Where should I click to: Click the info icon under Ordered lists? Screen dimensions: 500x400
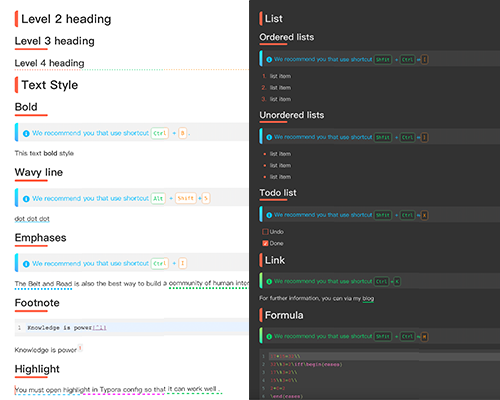click(269, 60)
